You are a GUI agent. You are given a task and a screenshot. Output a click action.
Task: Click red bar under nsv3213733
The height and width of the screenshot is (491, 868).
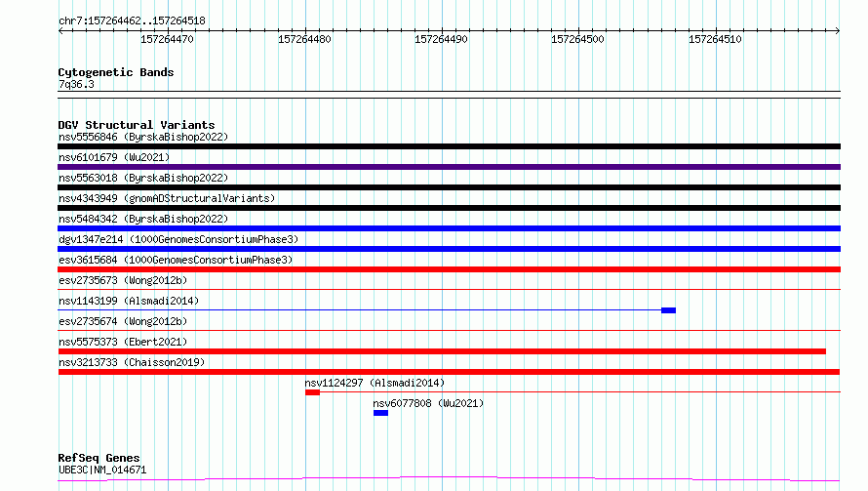click(449, 372)
